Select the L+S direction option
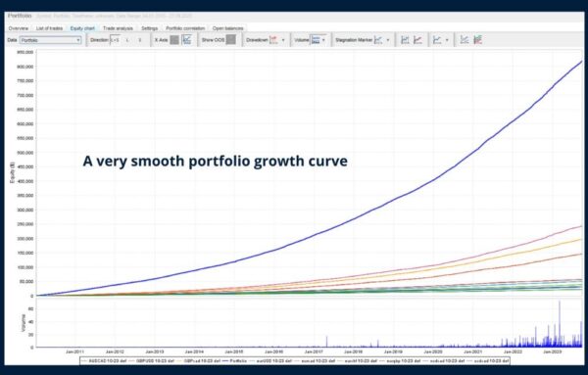 (115, 40)
